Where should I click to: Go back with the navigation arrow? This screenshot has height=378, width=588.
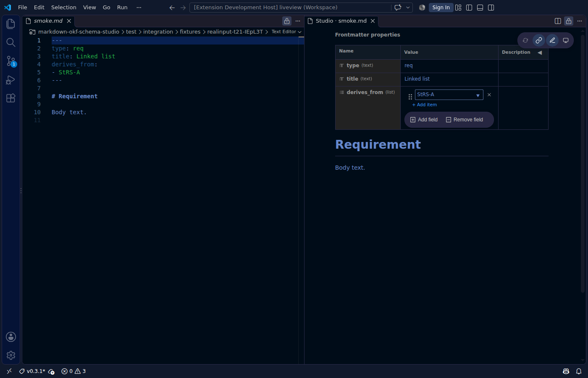tap(172, 8)
